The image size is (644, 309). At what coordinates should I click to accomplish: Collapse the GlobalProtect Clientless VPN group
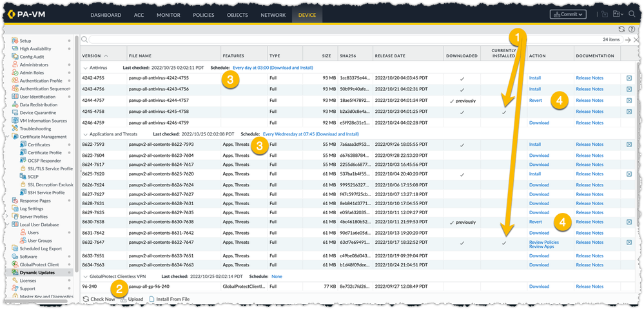pos(86,276)
